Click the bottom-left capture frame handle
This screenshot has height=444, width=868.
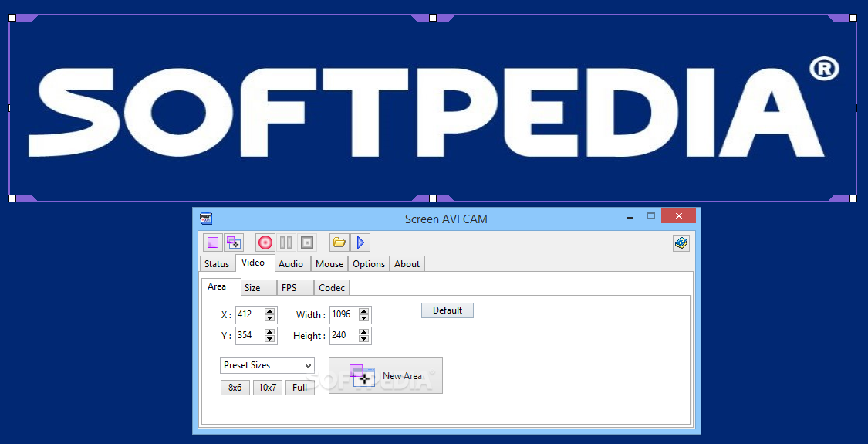pyautogui.click(x=12, y=198)
